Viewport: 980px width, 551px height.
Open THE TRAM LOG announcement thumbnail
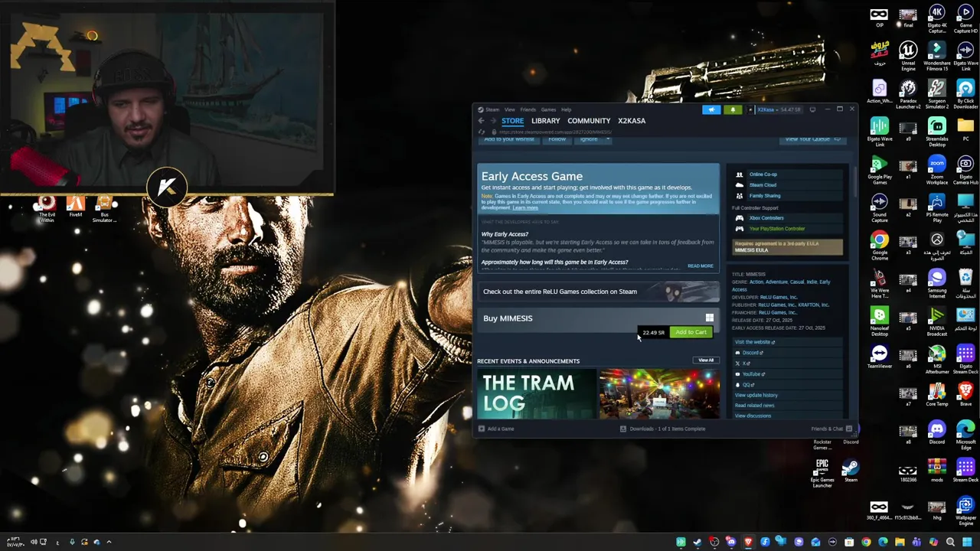point(536,395)
